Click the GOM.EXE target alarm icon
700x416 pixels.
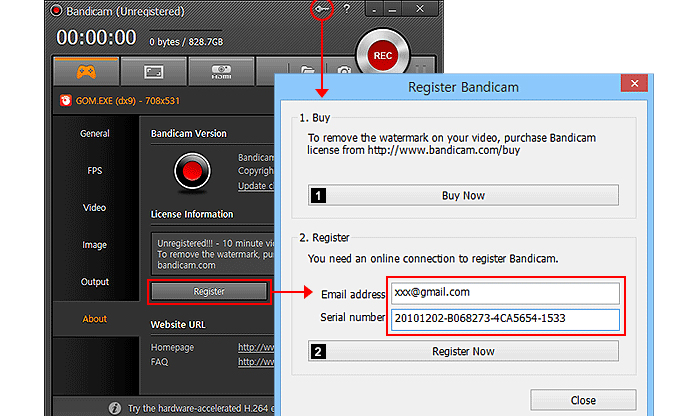66,100
